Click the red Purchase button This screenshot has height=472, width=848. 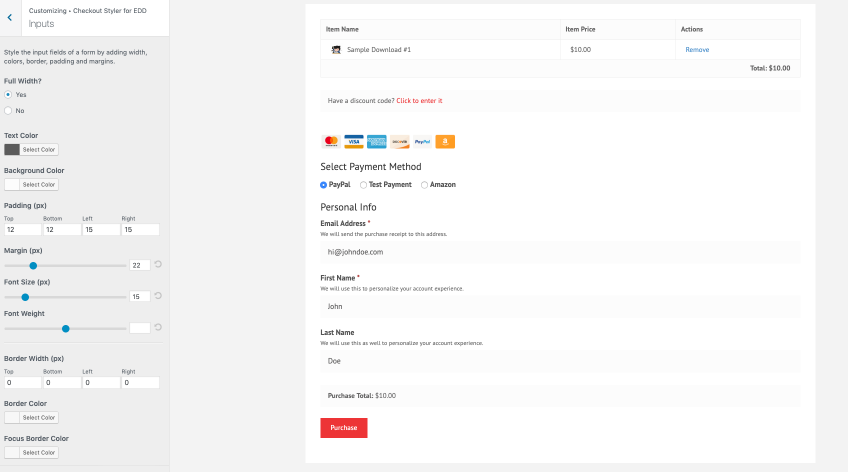[x=344, y=428]
